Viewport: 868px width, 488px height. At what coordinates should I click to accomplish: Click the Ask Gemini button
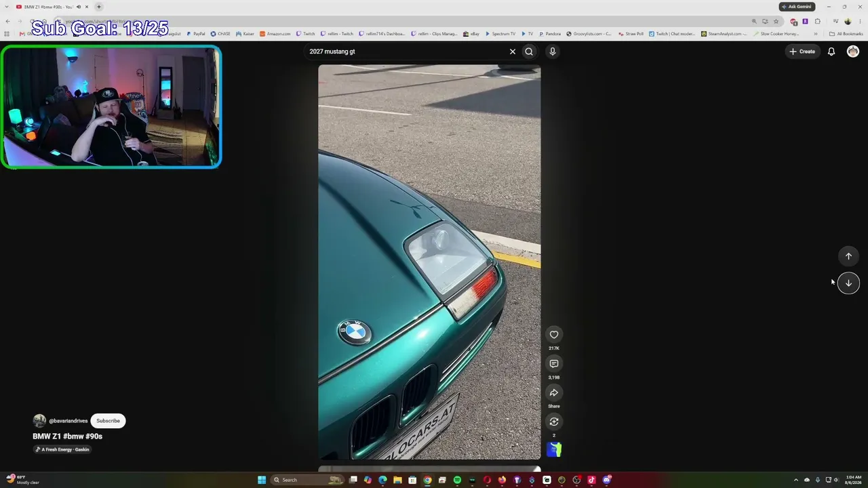click(797, 7)
